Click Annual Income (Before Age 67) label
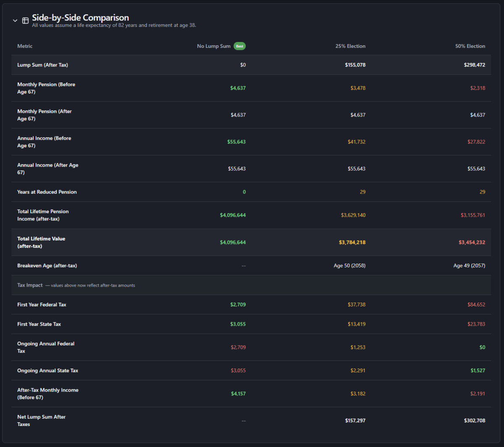Viewport: 504px width, 447px height. (44, 142)
